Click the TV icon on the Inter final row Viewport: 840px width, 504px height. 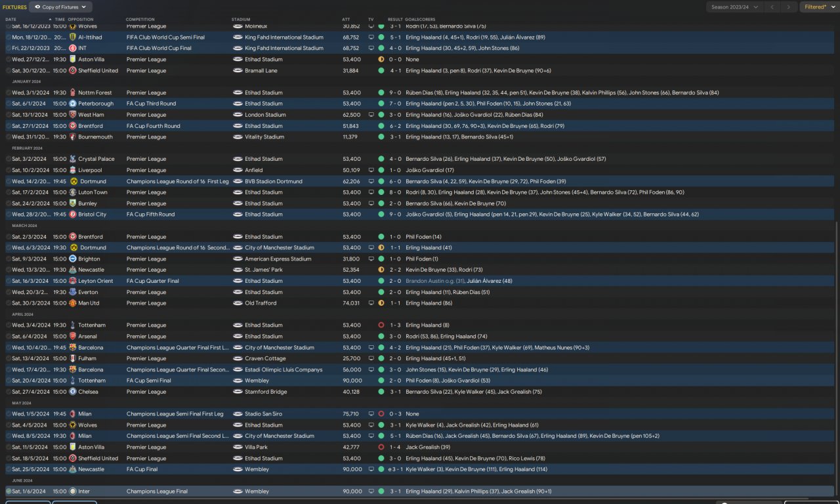pyautogui.click(x=371, y=492)
